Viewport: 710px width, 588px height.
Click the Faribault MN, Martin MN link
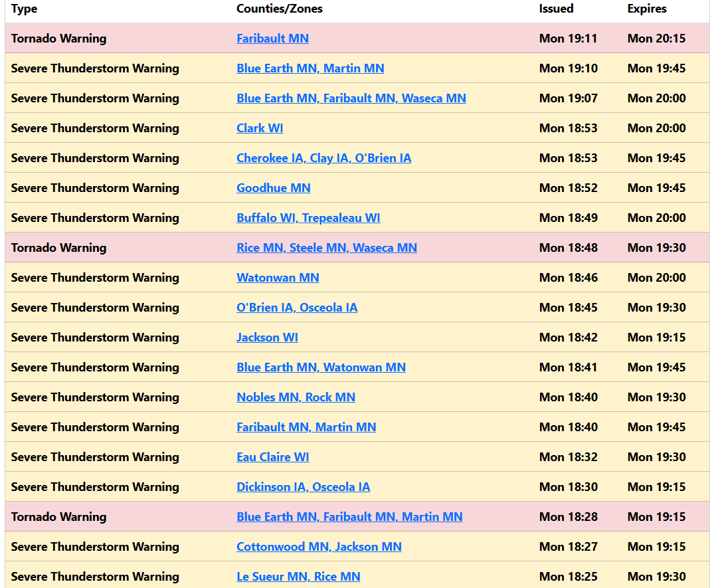[x=306, y=427]
